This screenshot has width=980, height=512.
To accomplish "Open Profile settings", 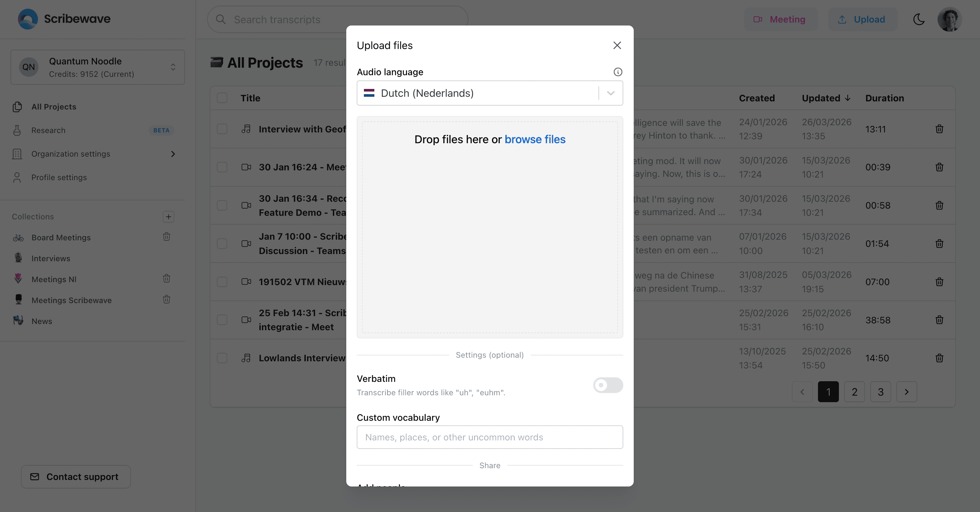I will coord(58,177).
